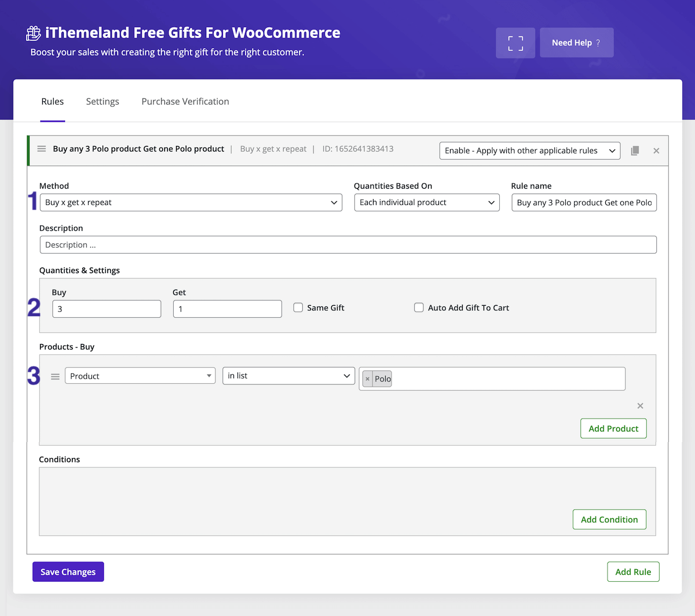Click the Add Product button
Viewport: 695px width, 616px height.
pyautogui.click(x=613, y=428)
